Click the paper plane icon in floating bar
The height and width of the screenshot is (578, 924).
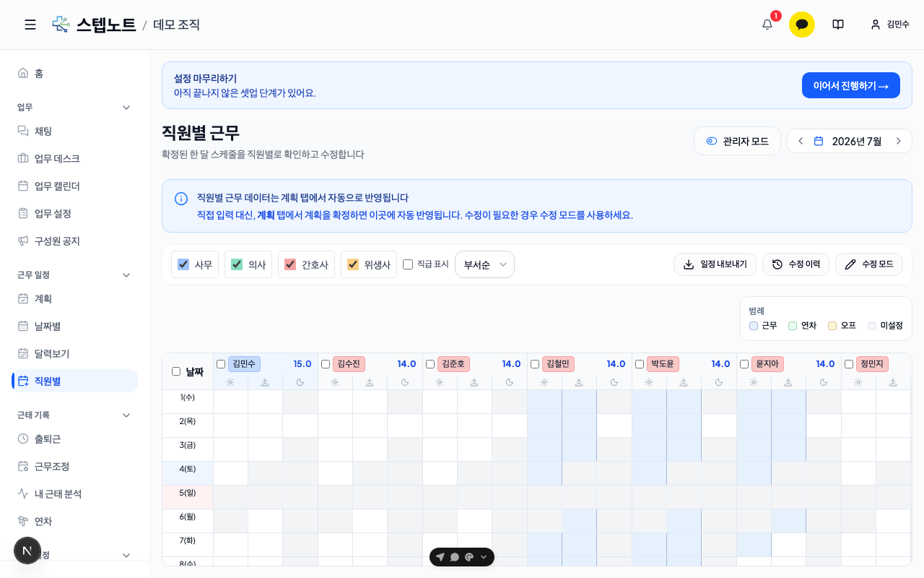tap(440, 557)
